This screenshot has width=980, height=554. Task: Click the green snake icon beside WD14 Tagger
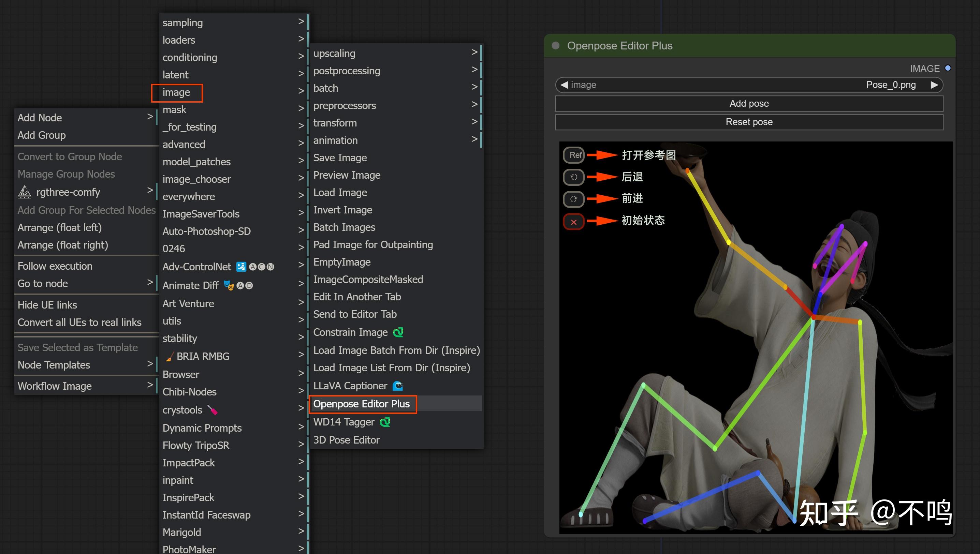[385, 422]
